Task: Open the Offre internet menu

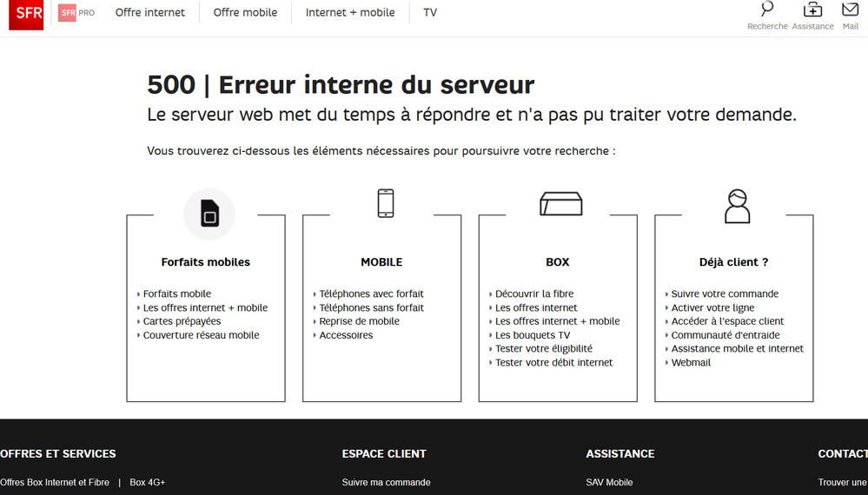Action: (150, 13)
